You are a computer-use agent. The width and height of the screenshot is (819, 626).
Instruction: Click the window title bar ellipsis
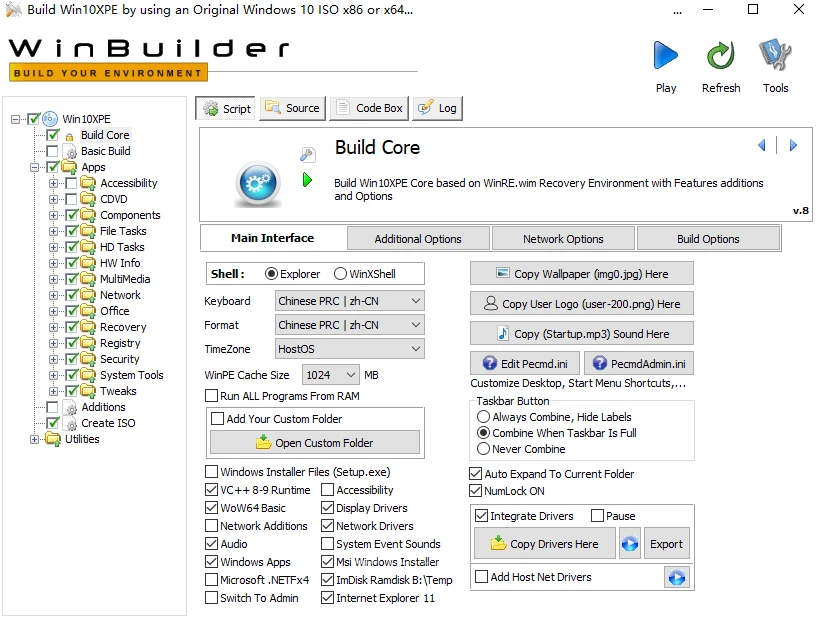pos(677,11)
